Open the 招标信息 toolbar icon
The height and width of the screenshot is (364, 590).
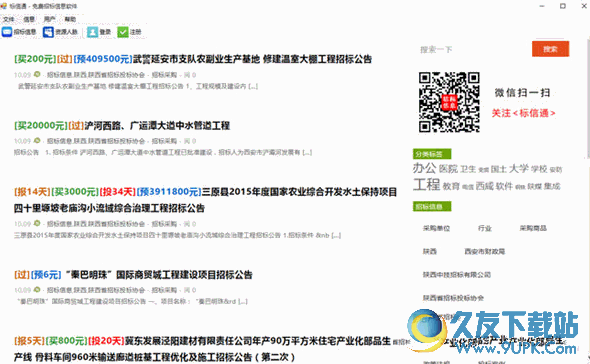(7, 32)
